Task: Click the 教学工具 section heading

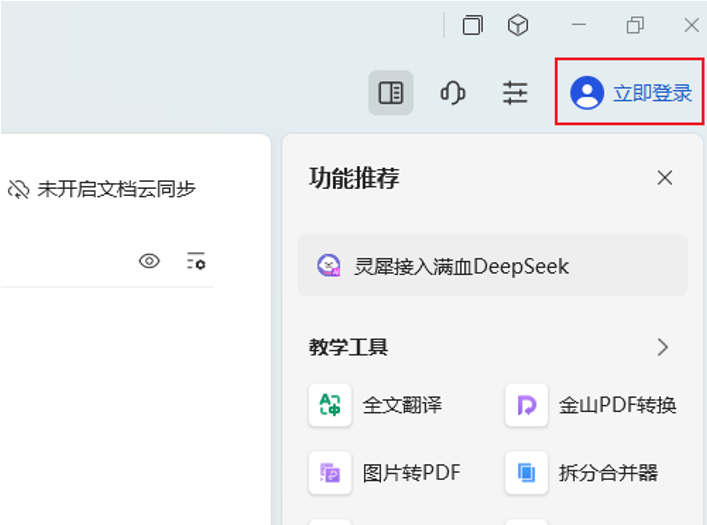Action: [348, 347]
